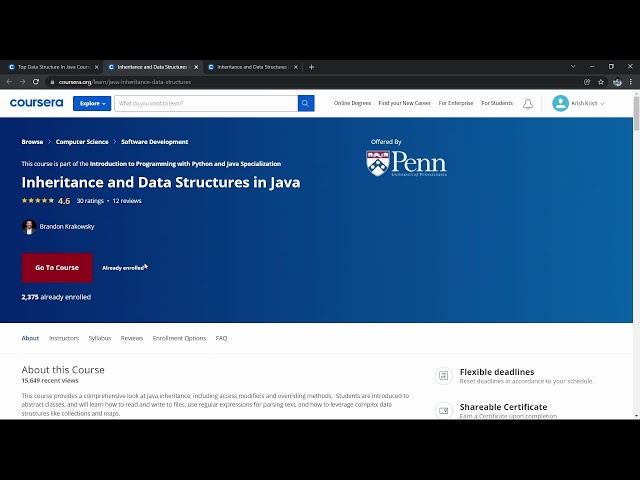Click the page vertical scrollbar thumb
640x480 pixels.
click(636, 113)
